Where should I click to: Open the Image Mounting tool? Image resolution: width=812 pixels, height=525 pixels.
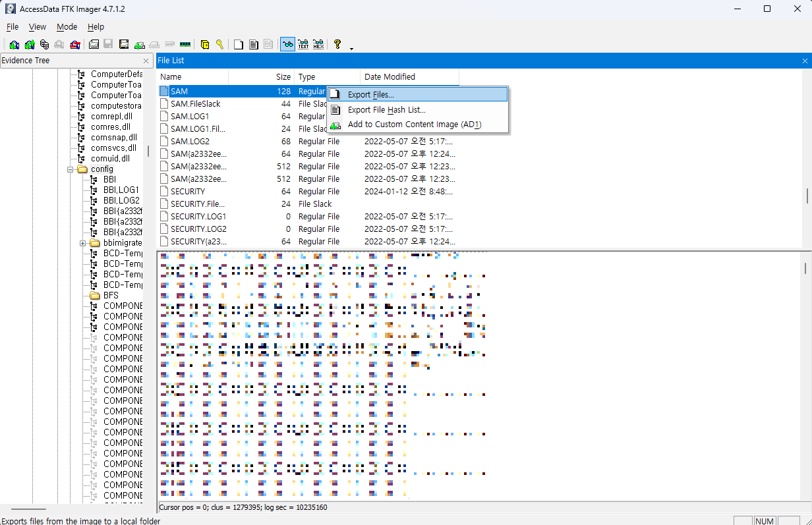coord(44,44)
